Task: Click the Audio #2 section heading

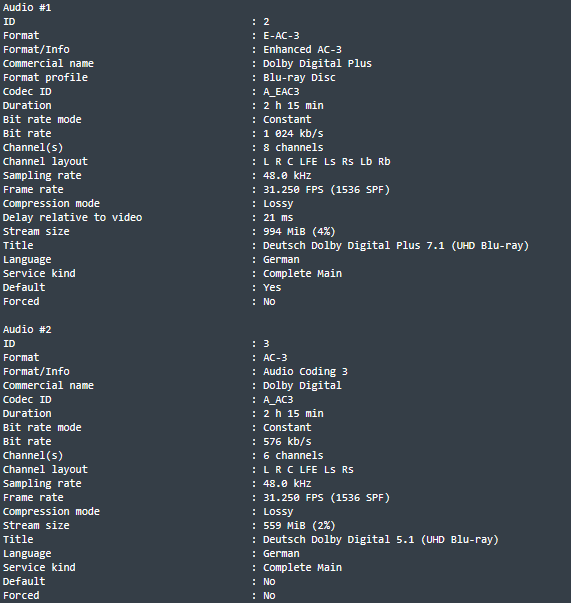Action: coord(27,330)
